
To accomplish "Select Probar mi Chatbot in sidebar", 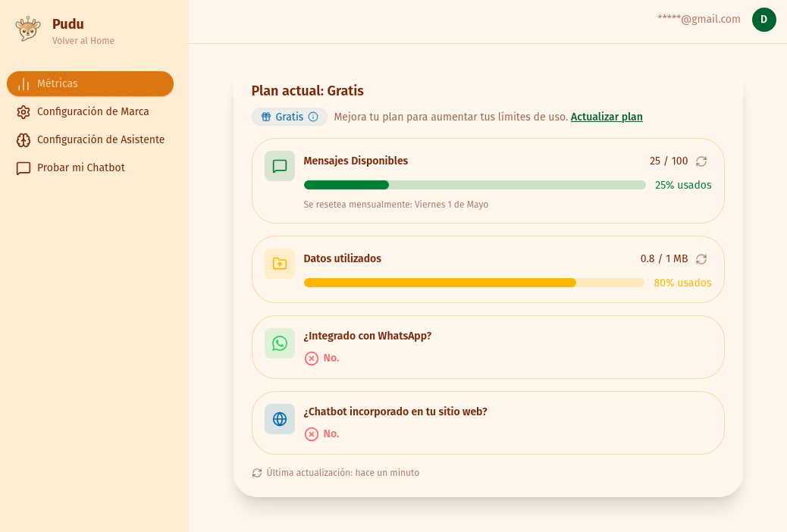I will [x=80, y=167].
